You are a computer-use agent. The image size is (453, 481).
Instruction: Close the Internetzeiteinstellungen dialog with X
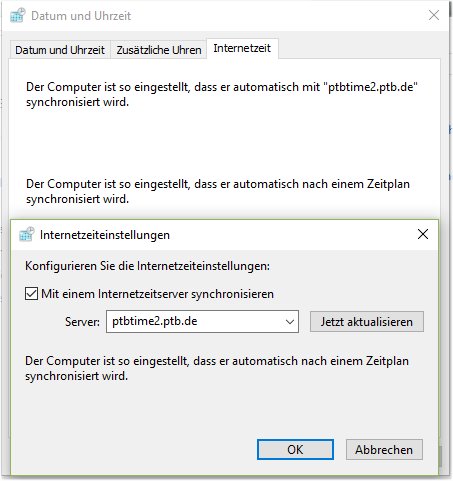tap(423, 234)
